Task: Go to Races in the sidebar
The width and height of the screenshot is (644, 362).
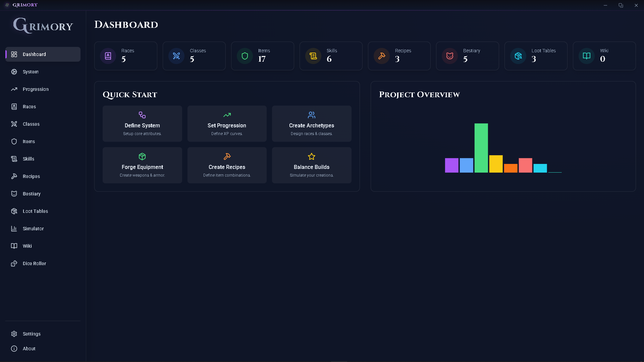Action: click(29, 107)
